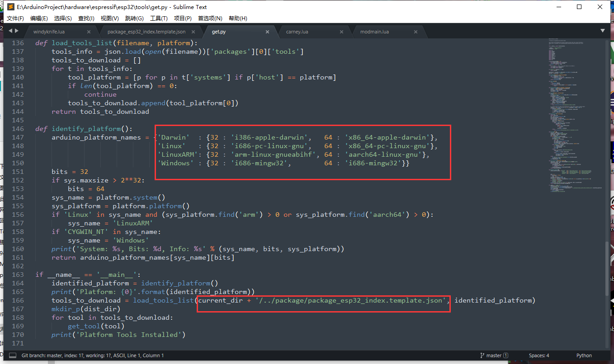Open indentation settings via Spaces: 4
This screenshot has width=614, height=364.
539,355
